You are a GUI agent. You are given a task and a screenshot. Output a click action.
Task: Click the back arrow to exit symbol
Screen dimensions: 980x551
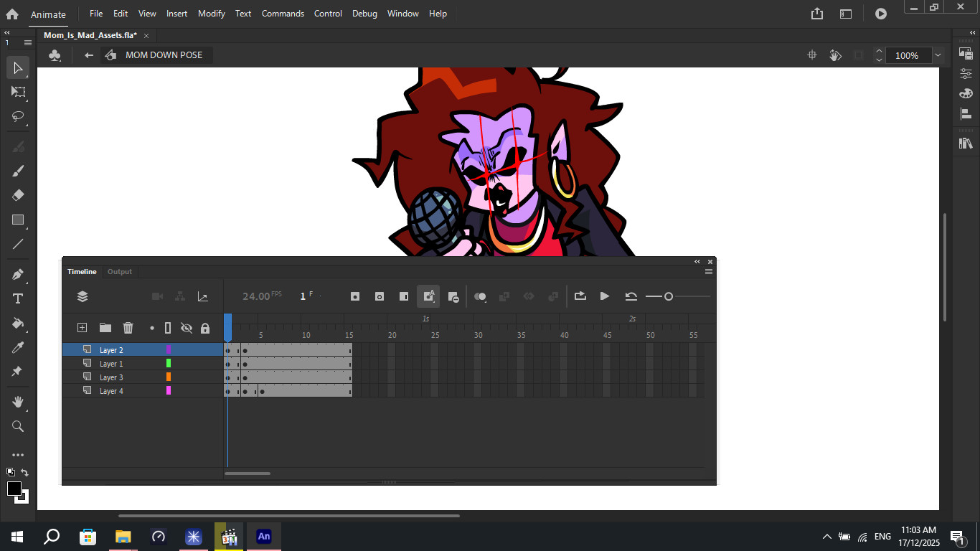tap(89, 55)
